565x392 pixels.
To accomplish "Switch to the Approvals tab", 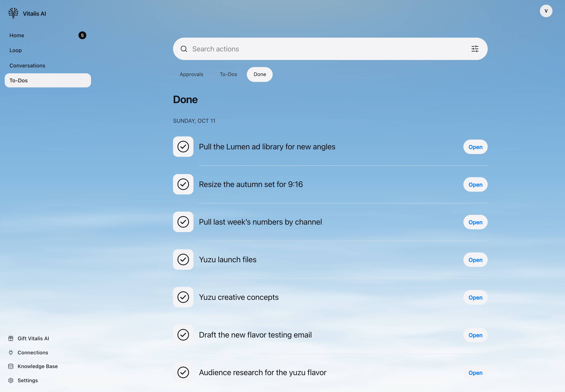I will click(x=191, y=74).
